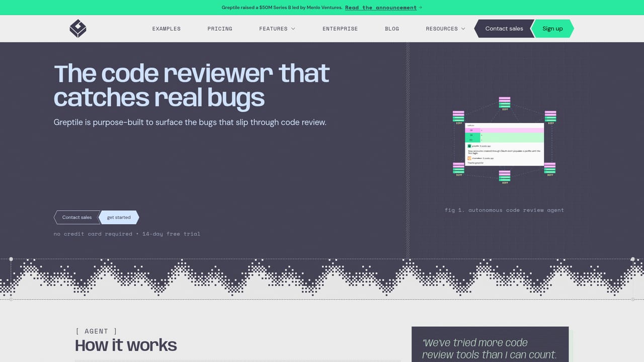
Task: Click the Greptile logo icon
Action: 78,29
